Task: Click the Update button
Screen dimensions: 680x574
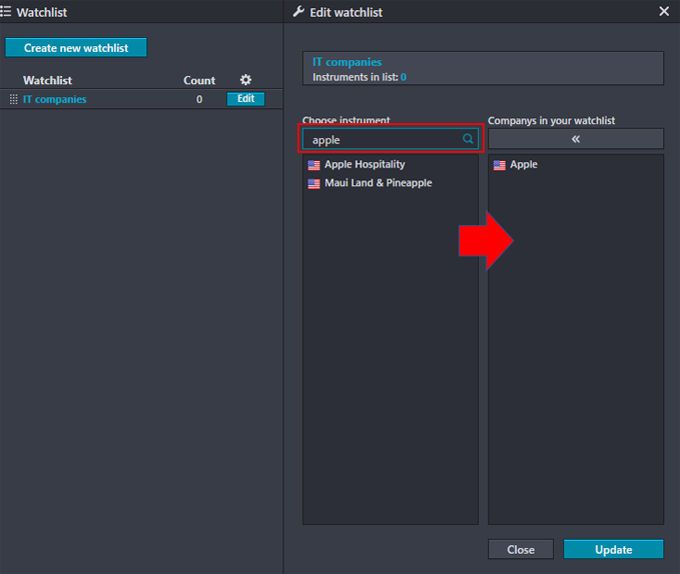Action: [x=613, y=549]
